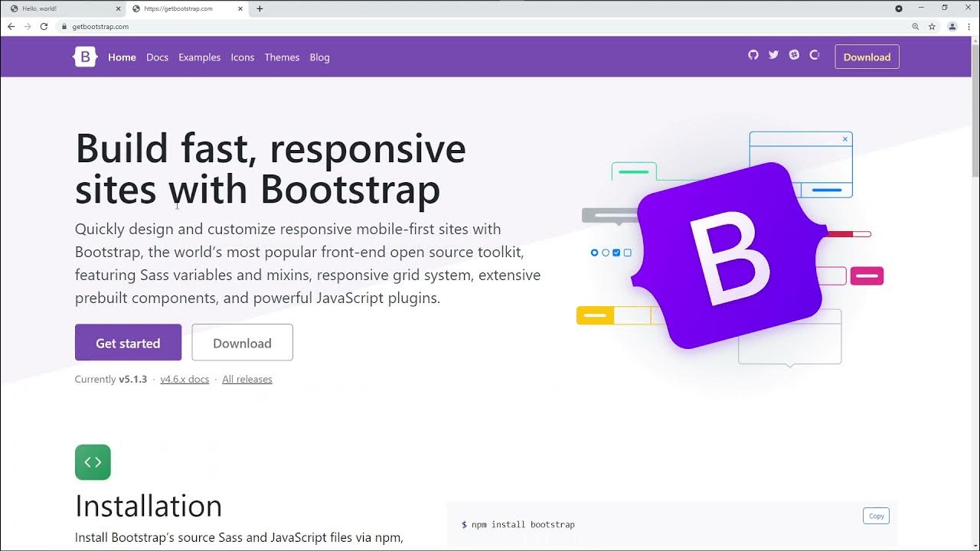Click the browser forward arrow
980x551 pixels.
click(x=28, y=26)
